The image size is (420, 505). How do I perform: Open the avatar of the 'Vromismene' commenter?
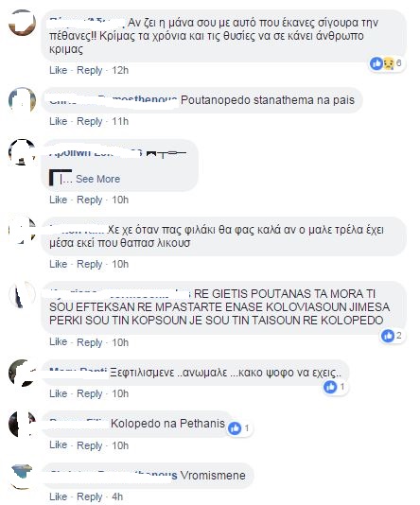(x=22, y=476)
